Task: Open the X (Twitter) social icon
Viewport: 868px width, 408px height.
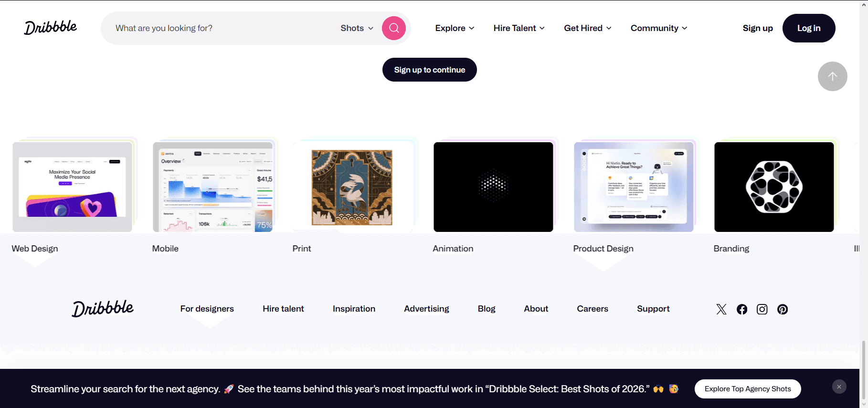Action: click(721, 309)
